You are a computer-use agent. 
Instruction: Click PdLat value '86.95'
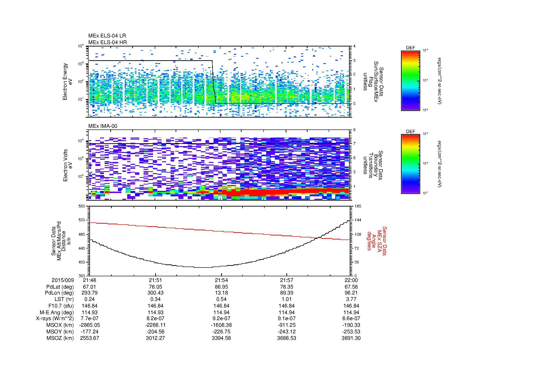point(221,287)
